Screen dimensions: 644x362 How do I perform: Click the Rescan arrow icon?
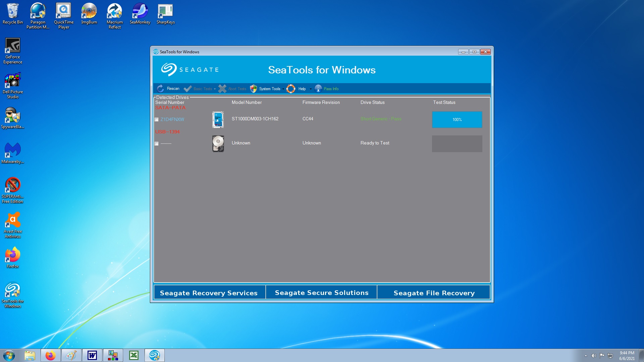click(x=160, y=88)
